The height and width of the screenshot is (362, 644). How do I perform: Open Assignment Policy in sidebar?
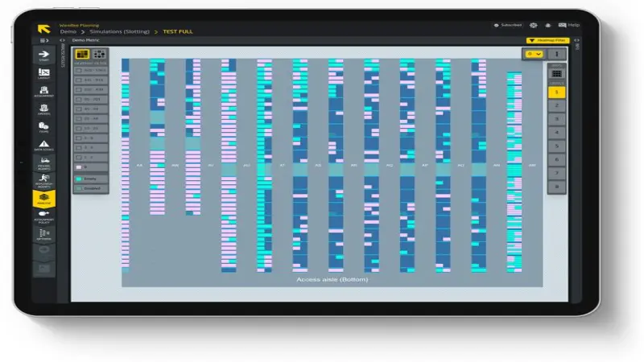pos(44,217)
